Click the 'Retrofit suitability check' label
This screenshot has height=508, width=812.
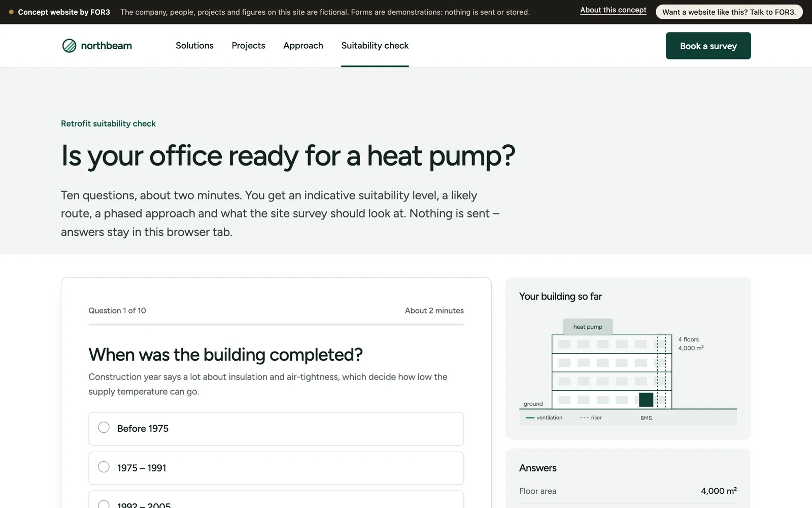(x=108, y=123)
